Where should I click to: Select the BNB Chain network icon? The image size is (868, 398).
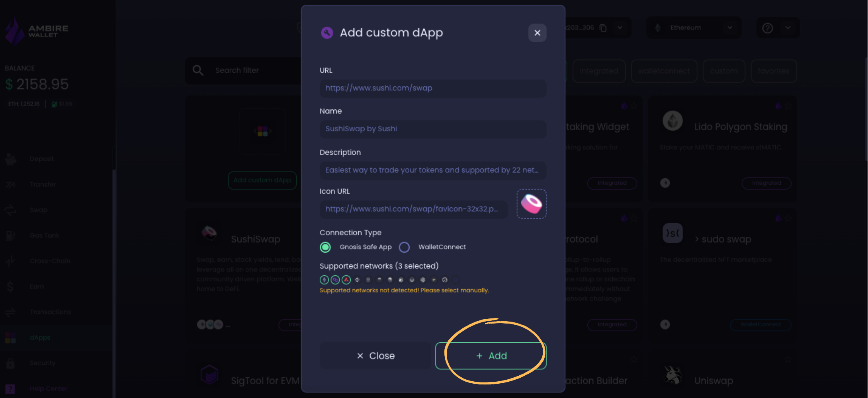coord(357,280)
